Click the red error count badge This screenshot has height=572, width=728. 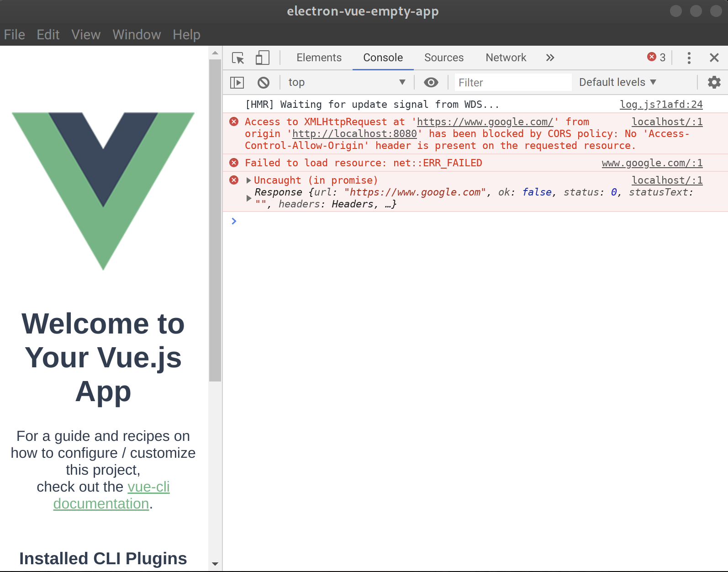click(656, 57)
